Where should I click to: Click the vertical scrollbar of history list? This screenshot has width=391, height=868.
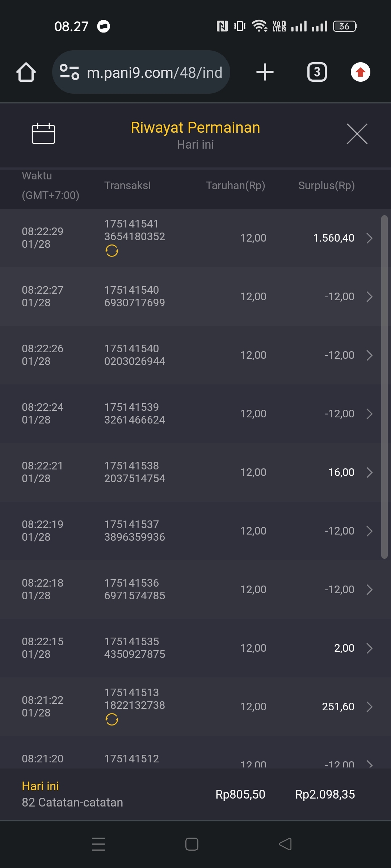384,387
